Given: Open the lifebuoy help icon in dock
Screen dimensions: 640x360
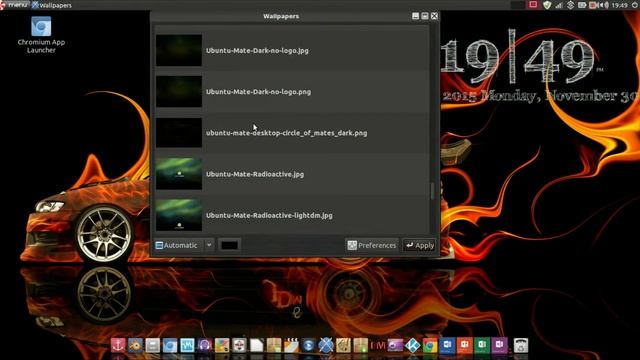Looking at the screenshot, I should [239, 345].
